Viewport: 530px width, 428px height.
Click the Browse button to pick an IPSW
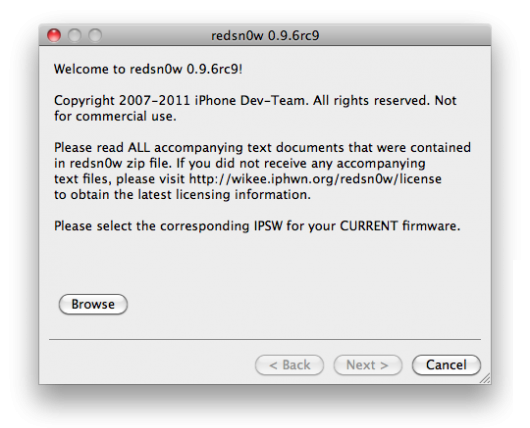coord(93,304)
